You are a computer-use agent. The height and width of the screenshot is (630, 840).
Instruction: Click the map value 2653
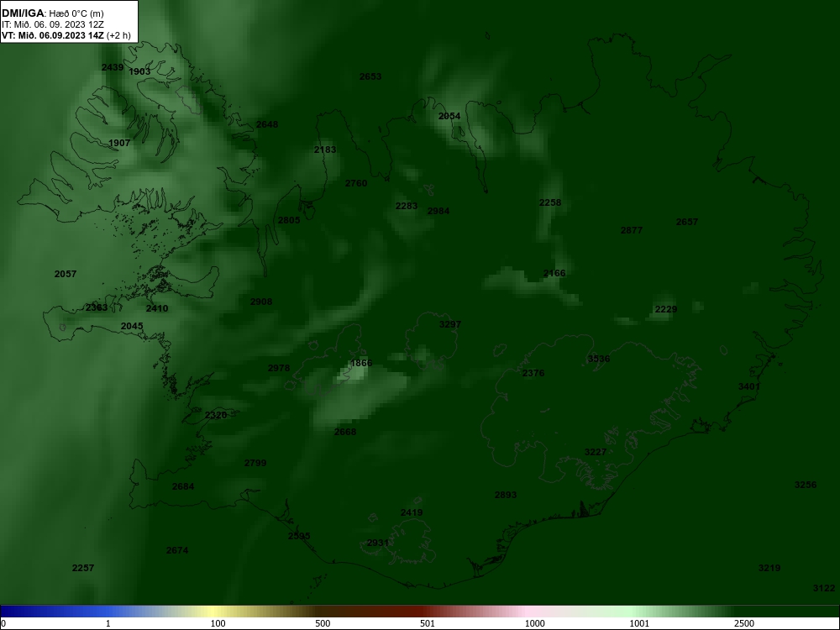(370, 76)
